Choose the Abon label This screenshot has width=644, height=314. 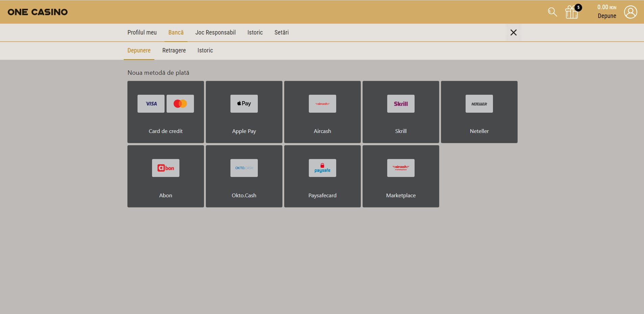click(166, 195)
